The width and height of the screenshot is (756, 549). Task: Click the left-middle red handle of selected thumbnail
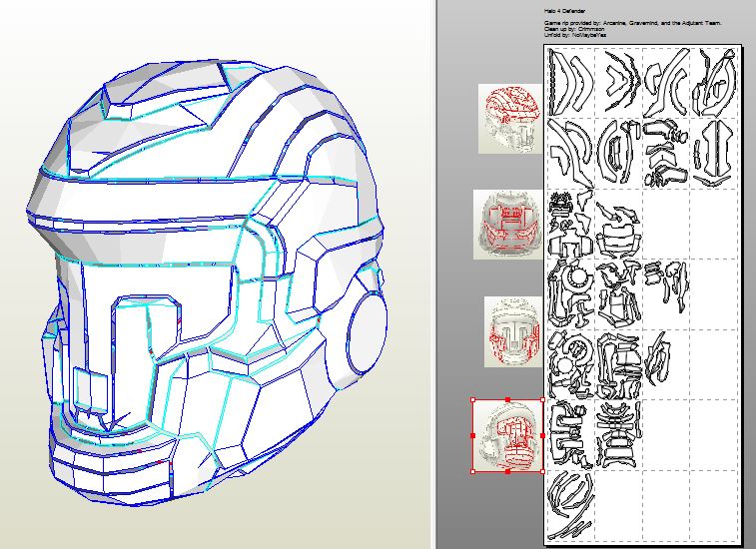[473, 436]
